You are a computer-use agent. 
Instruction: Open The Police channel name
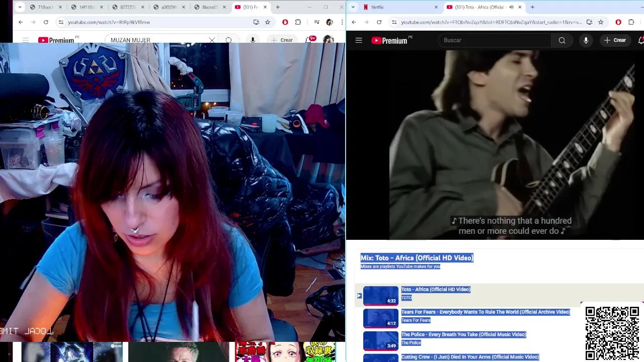coord(411,343)
